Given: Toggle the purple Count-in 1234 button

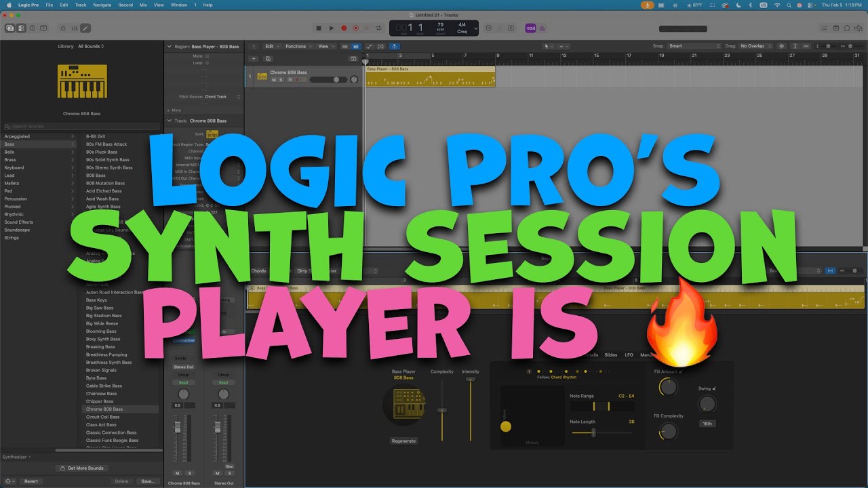Looking at the screenshot, I should pos(530,28).
